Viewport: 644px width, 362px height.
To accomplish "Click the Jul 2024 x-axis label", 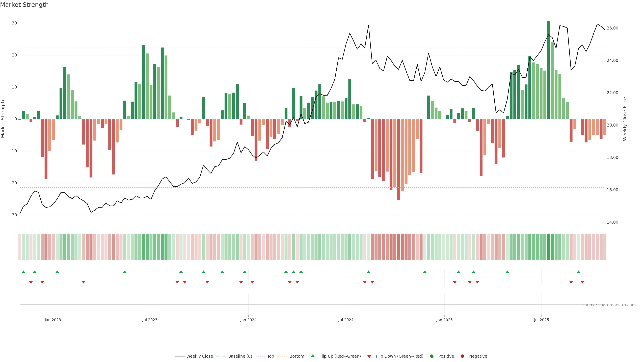I will [346, 320].
